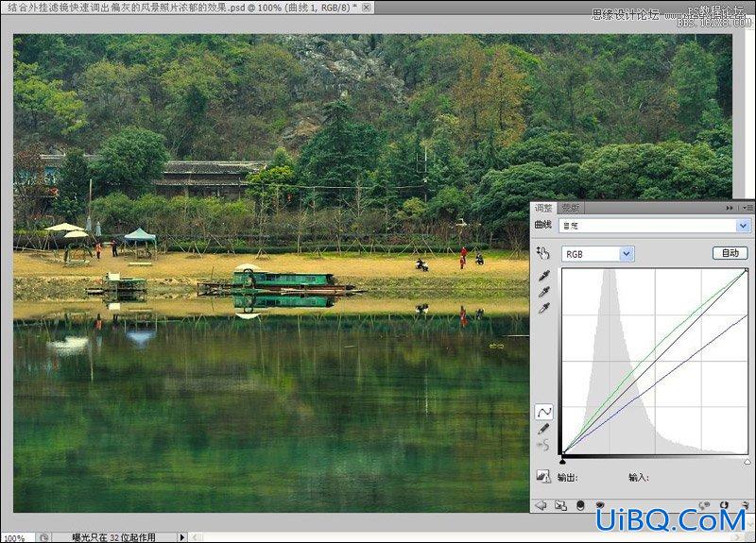Select the pencil draw curve mode
Viewport: 756px width, 543px height.
(544, 429)
